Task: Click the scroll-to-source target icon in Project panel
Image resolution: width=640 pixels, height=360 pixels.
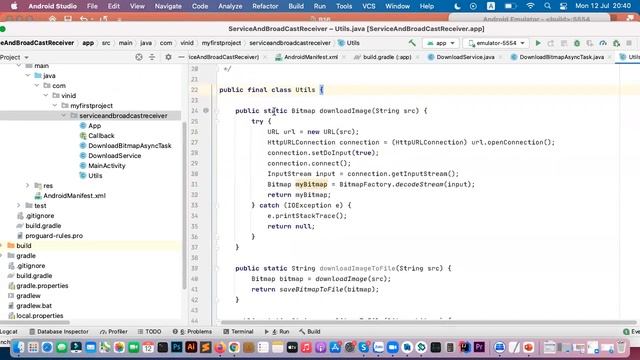Action: coord(139,57)
